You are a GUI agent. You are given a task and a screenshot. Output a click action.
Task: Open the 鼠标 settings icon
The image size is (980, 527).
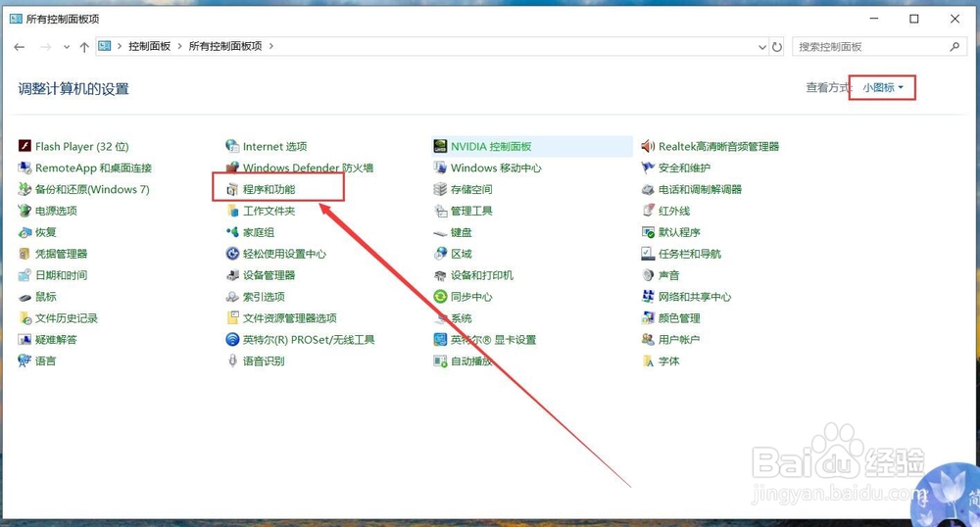click(24, 297)
